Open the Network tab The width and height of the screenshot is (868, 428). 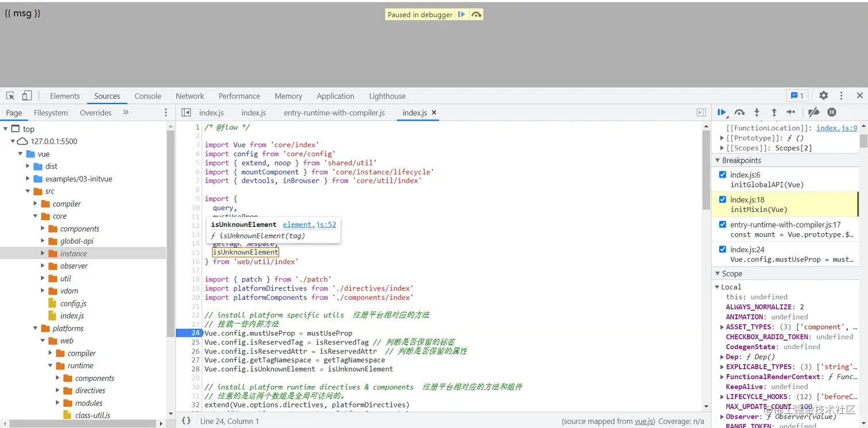pyautogui.click(x=190, y=96)
